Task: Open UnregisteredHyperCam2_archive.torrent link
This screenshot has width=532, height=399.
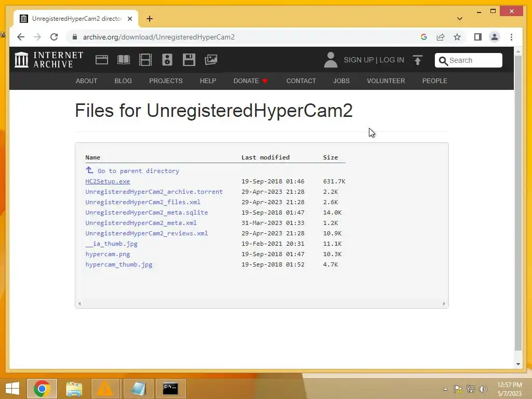Action: [154, 192]
